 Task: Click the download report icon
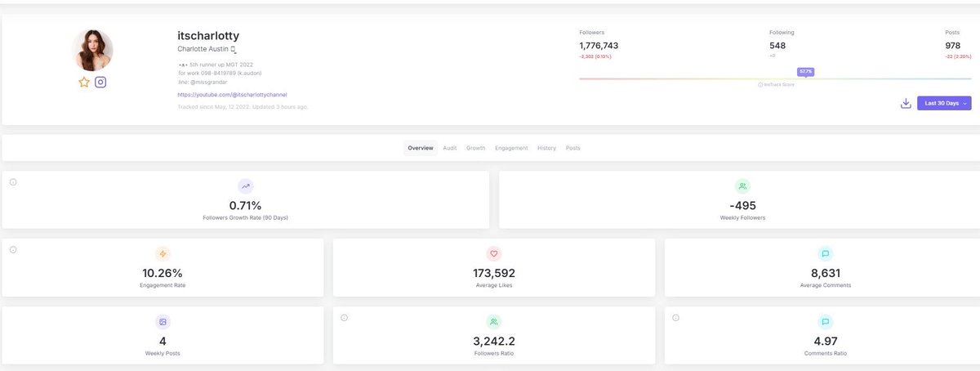(x=905, y=104)
